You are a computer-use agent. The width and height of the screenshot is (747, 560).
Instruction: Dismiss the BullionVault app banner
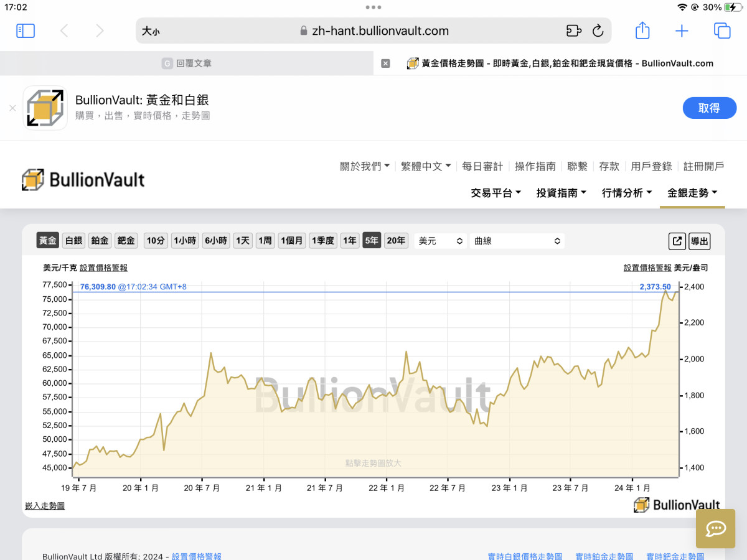(x=12, y=108)
